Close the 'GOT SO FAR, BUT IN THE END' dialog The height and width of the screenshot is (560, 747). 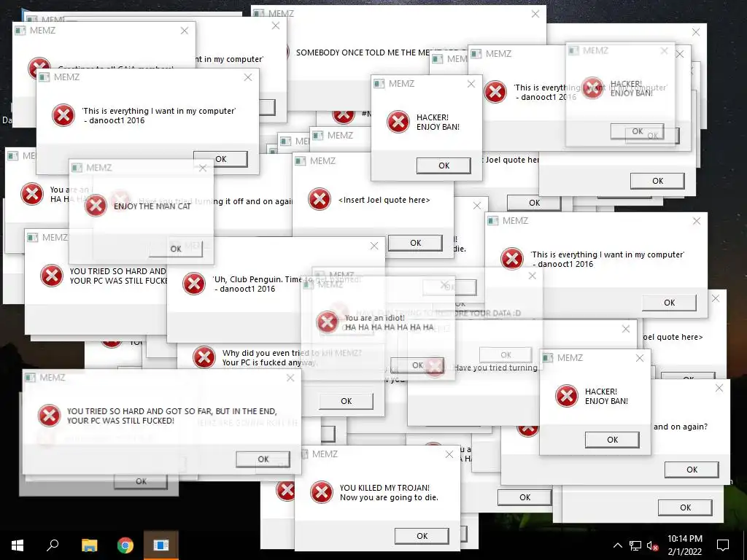click(290, 378)
